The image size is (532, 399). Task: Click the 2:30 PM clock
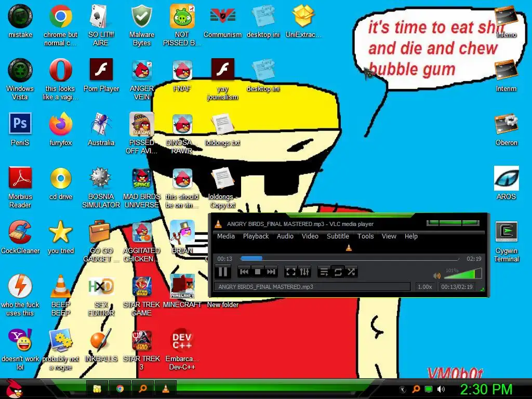486,389
